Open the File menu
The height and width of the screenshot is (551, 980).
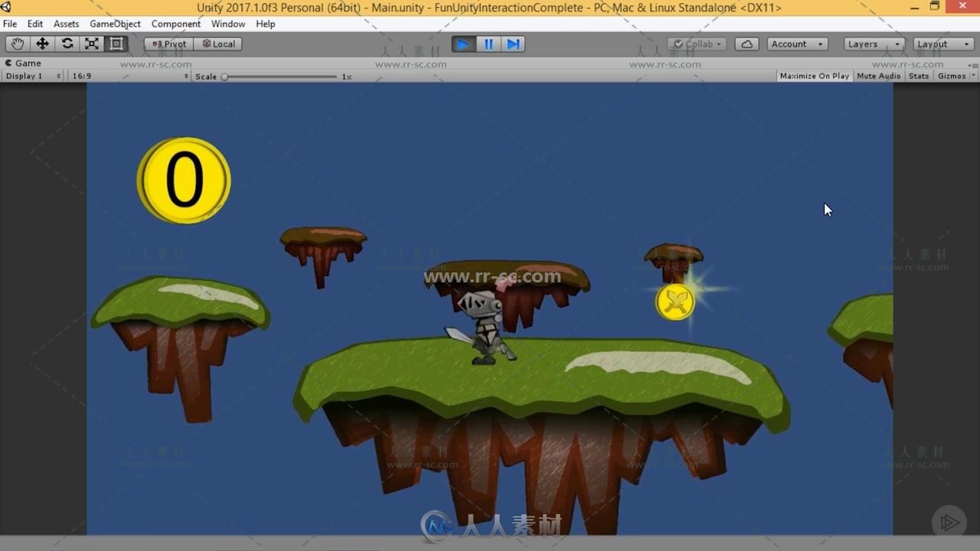(x=10, y=24)
